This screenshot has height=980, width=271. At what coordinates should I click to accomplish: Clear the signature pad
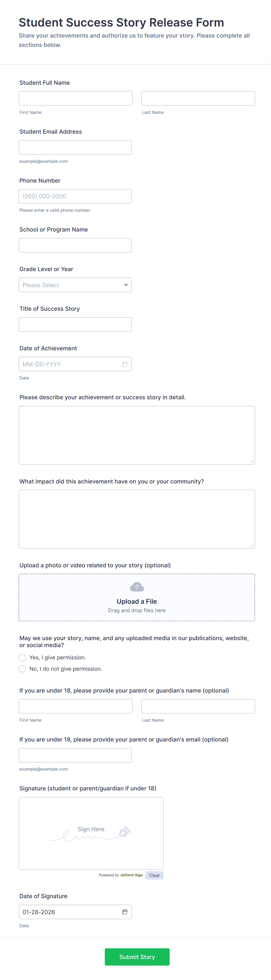154,875
